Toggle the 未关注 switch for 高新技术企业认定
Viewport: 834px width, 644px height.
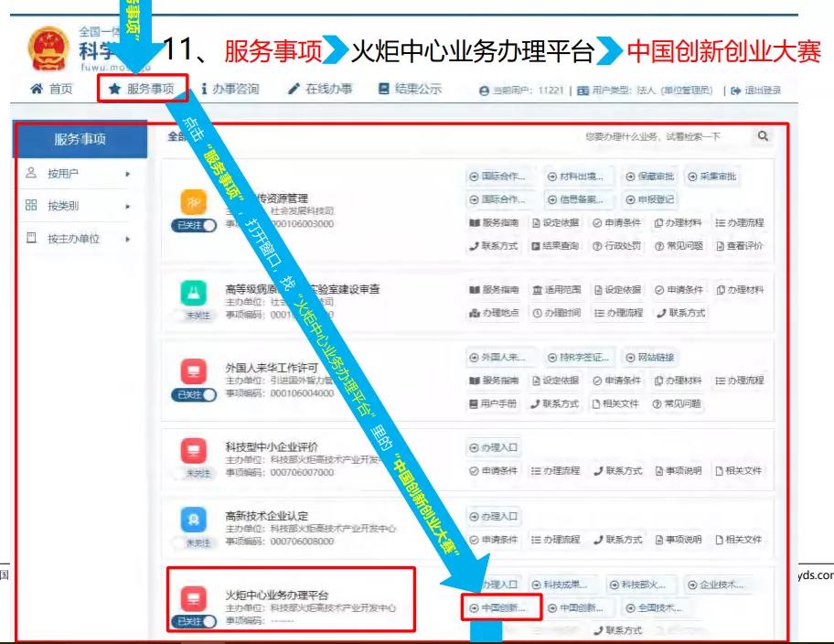click(x=194, y=542)
